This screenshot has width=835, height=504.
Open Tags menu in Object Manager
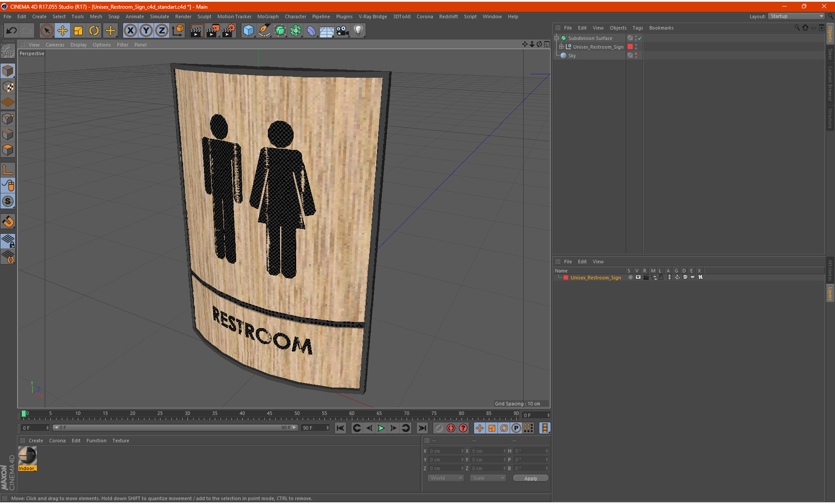[638, 28]
